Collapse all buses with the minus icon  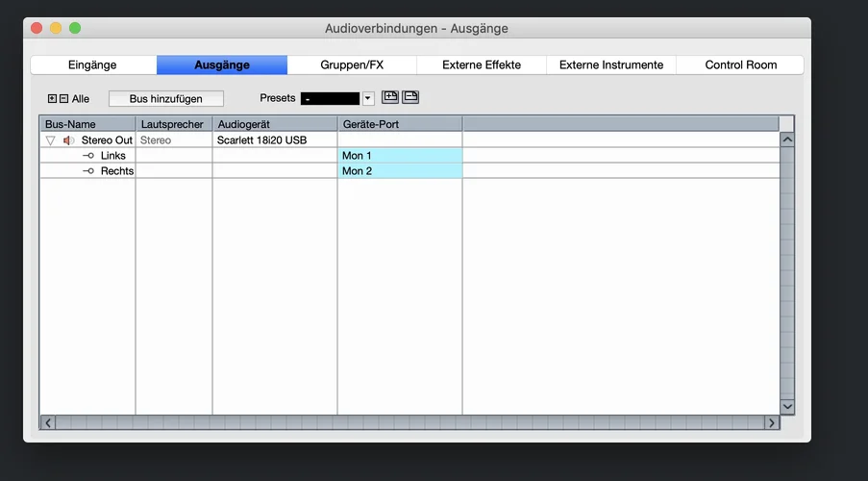click(63, 99)
